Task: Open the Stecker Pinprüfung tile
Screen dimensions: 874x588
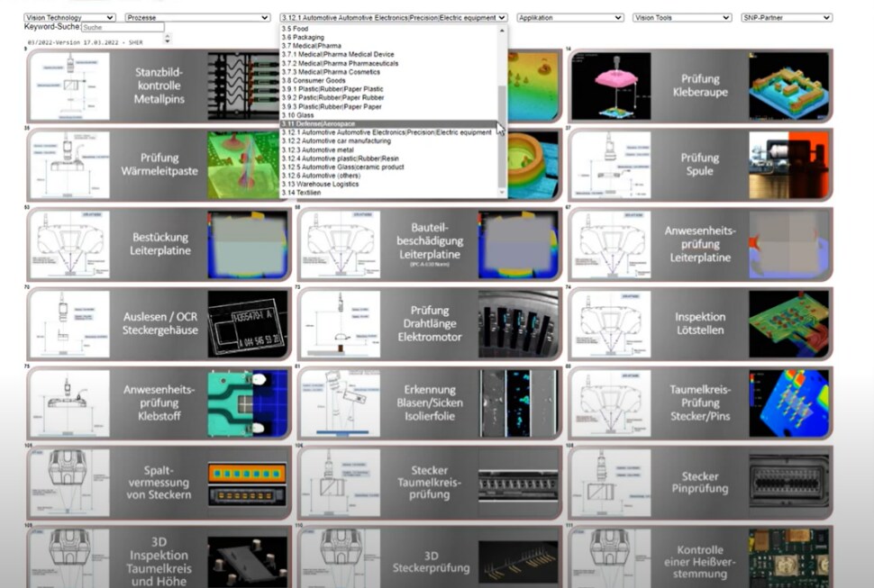Action: pos(699,483)
